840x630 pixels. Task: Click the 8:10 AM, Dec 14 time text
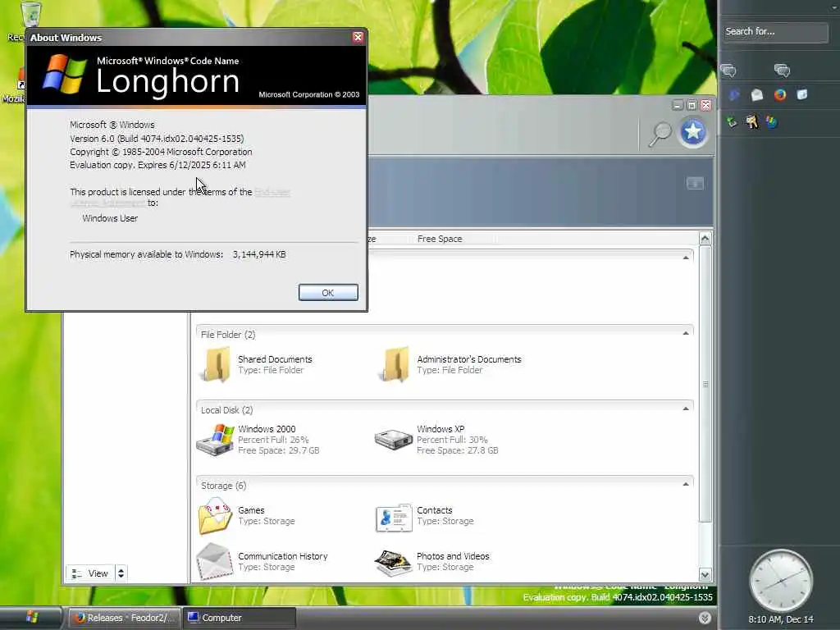[781, 619]
